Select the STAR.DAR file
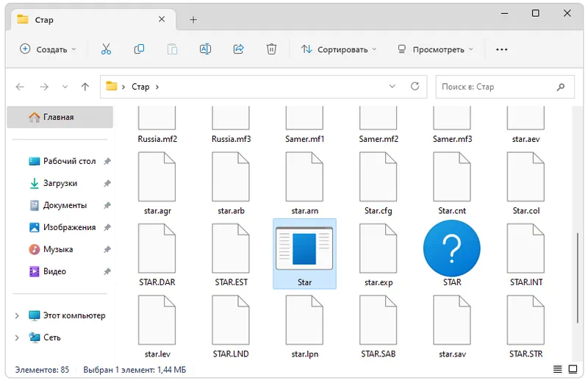 (157, 254)
